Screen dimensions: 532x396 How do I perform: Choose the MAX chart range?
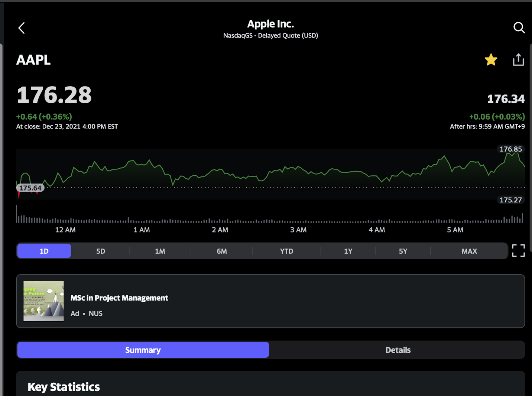coord(469,251)
